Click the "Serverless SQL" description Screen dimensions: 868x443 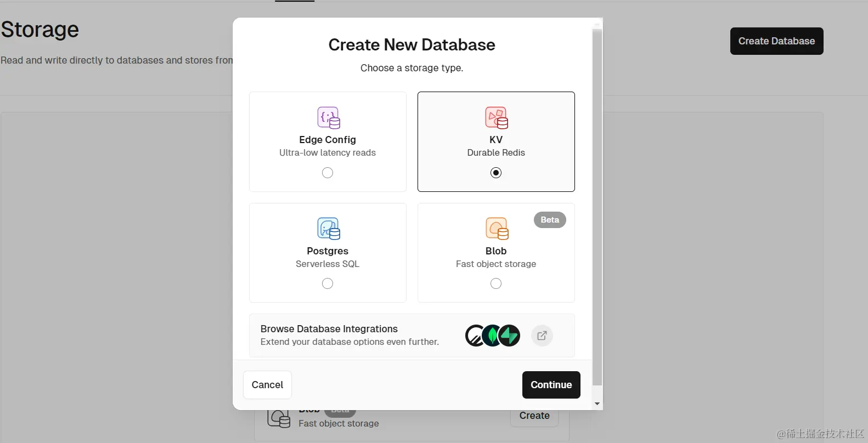click(x=328, y=264)
